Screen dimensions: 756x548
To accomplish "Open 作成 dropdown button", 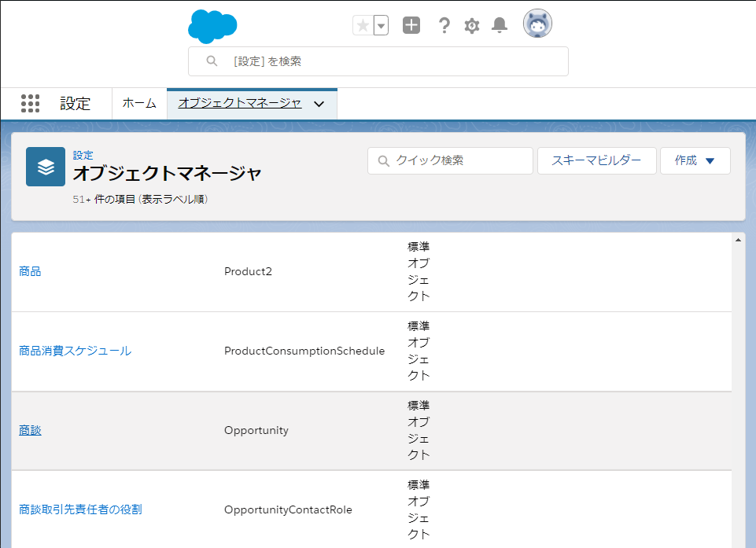I will coord(695,160).
